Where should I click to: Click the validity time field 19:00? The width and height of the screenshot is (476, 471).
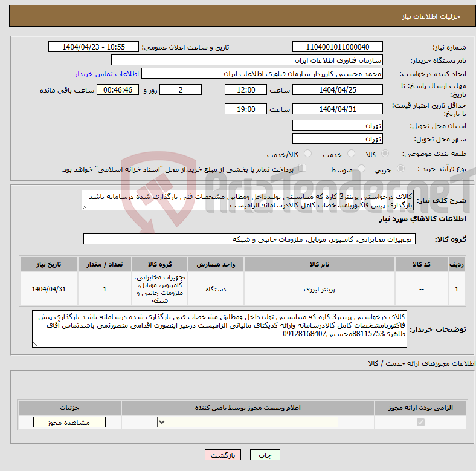pos(246,109)
